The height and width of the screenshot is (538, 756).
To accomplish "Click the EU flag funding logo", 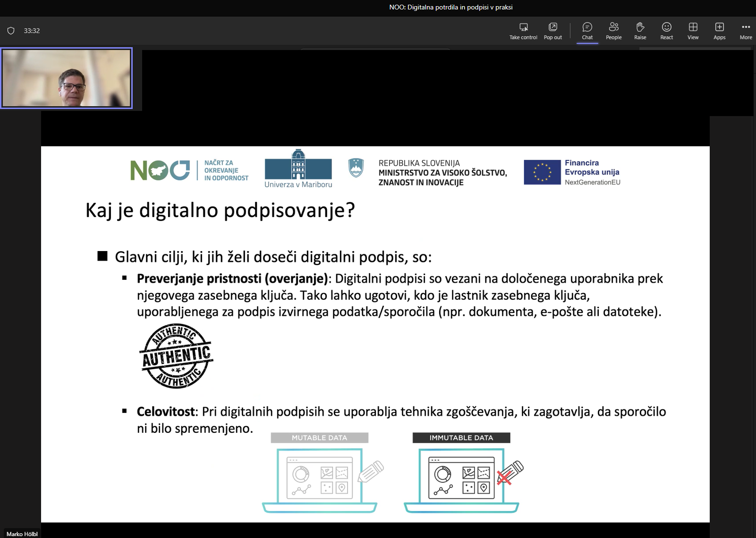I will click(542, 172).
